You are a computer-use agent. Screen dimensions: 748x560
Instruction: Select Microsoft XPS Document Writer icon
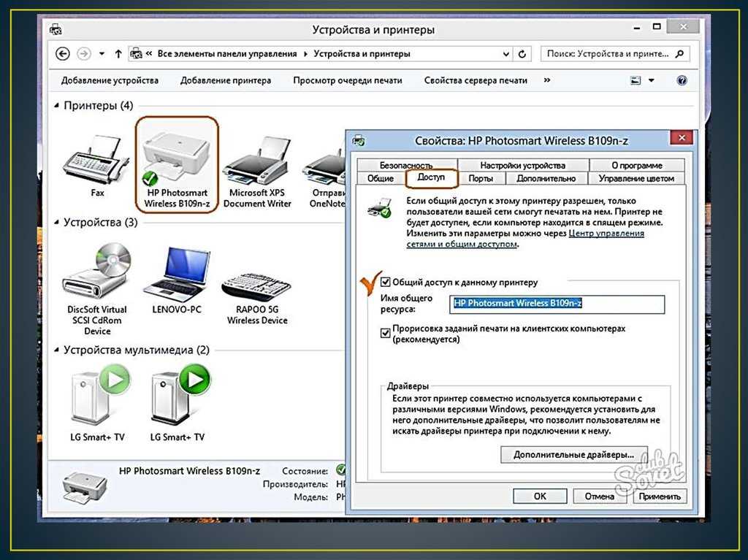pos(256,161)
